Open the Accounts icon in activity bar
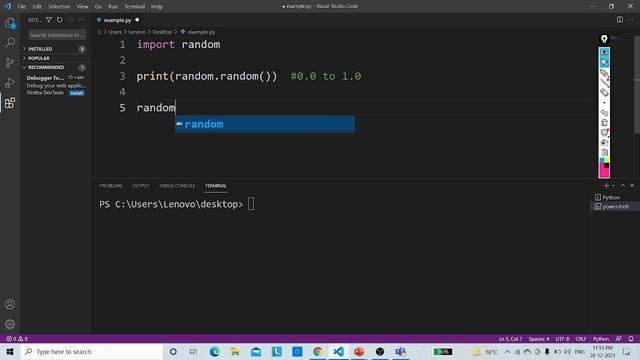Image resolution: width=640 pixels, height=360 pixels. (10, 304)
